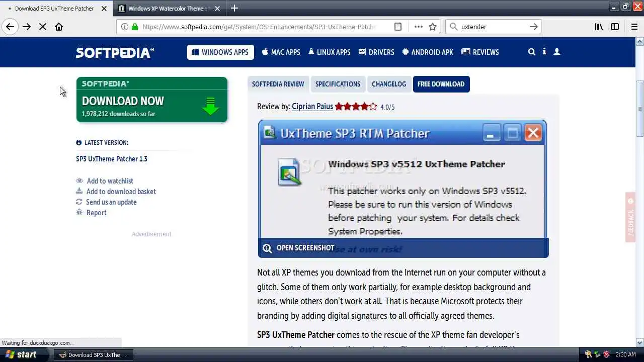Go back with the browser back arrow

pyautogui.click(x=10, y=27)
